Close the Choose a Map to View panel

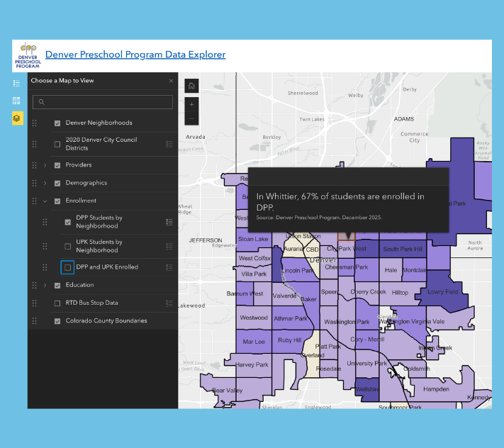(x=171, y=81)
